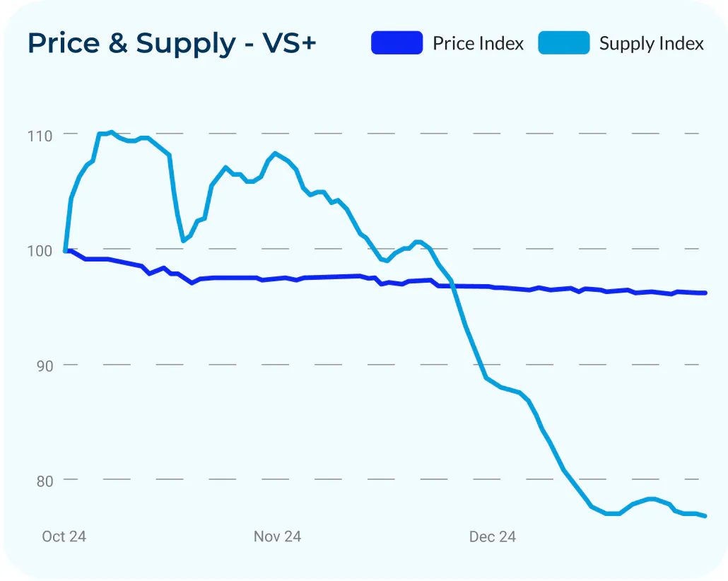
Task: Click the shared starting point at 100
Action: click(x=66, y=251)
